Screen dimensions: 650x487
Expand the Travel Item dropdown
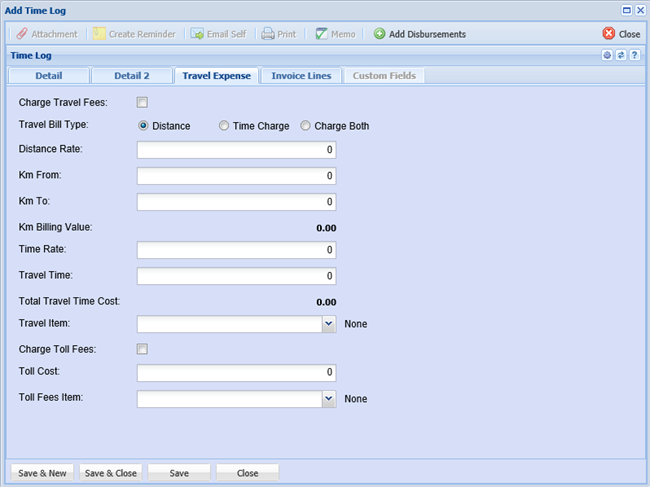pyautogui.click(x=328, y=324)
